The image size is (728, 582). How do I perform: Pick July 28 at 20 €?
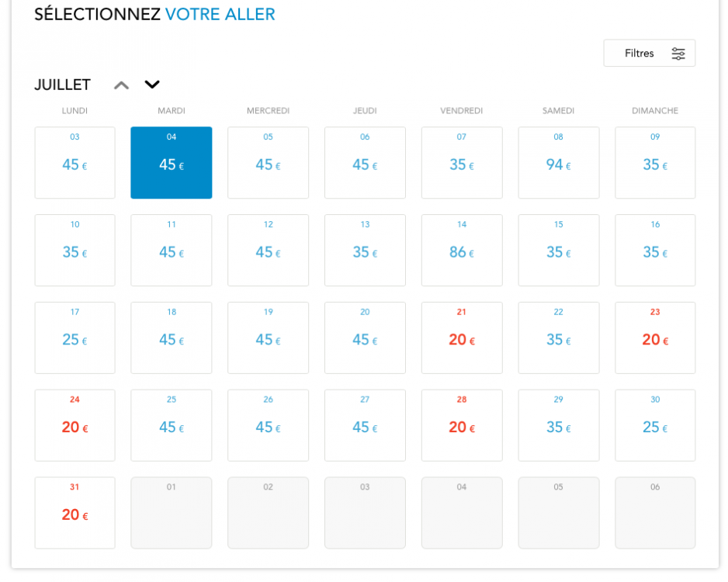click(462, 426)
